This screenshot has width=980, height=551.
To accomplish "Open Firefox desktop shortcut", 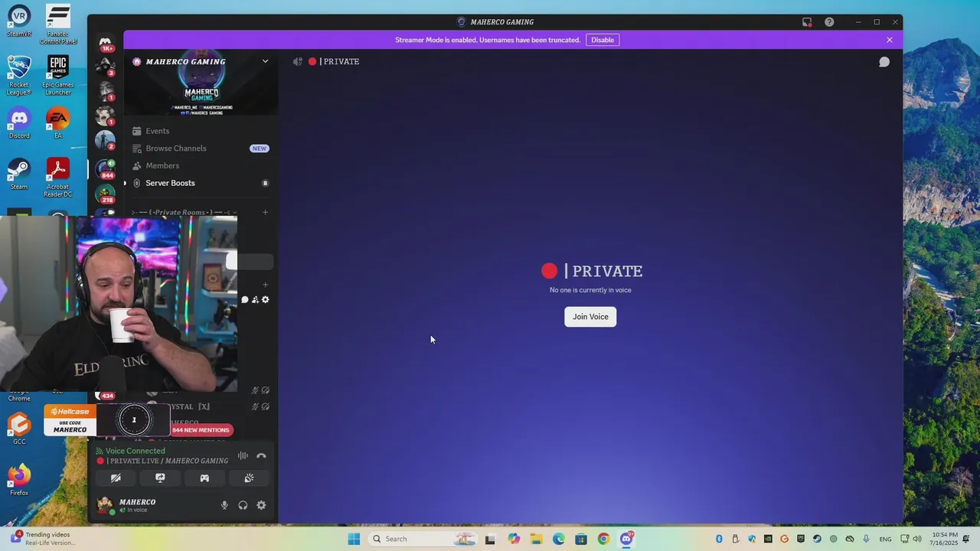I will pos(19,480).
